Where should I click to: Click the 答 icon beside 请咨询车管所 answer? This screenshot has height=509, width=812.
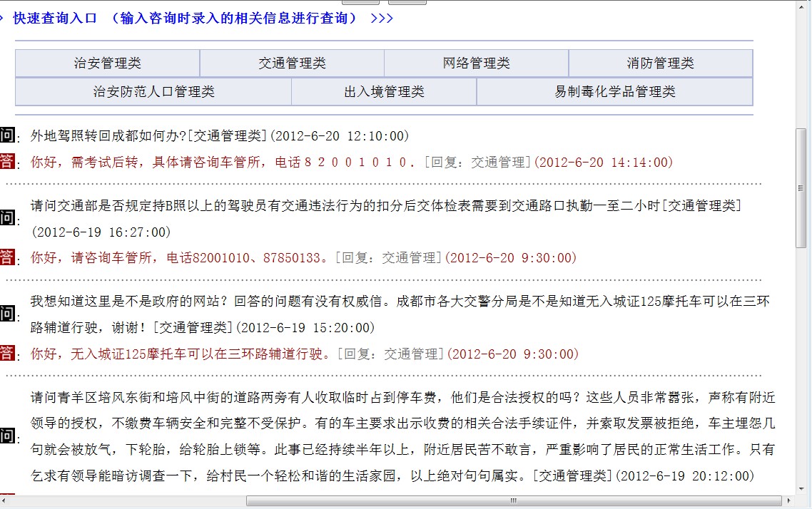pos(7,257)
